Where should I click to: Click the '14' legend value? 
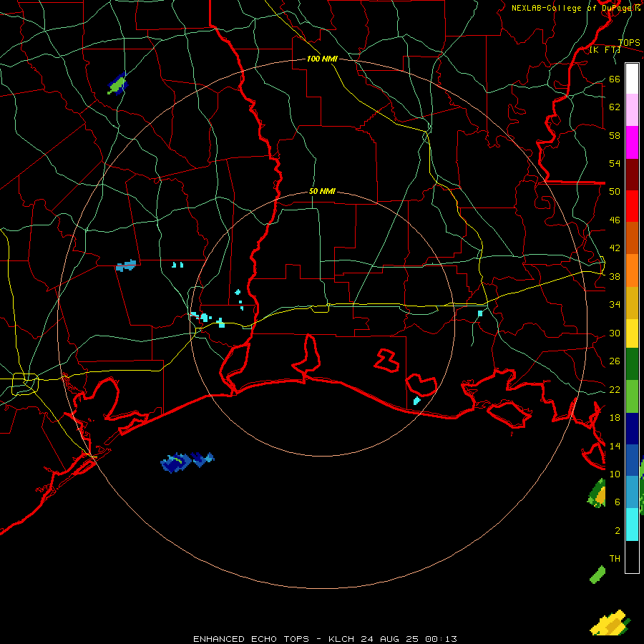click(x=615, y=446)
